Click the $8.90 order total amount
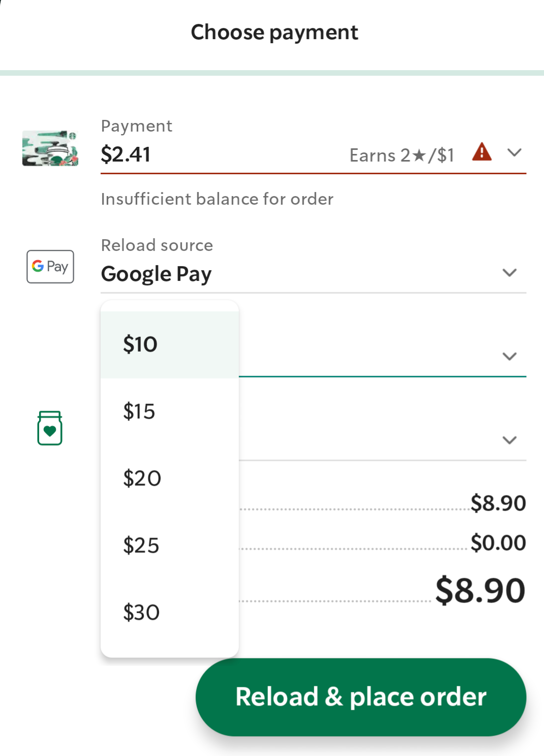Screen dimensions: 544x756 pos(480,590)
